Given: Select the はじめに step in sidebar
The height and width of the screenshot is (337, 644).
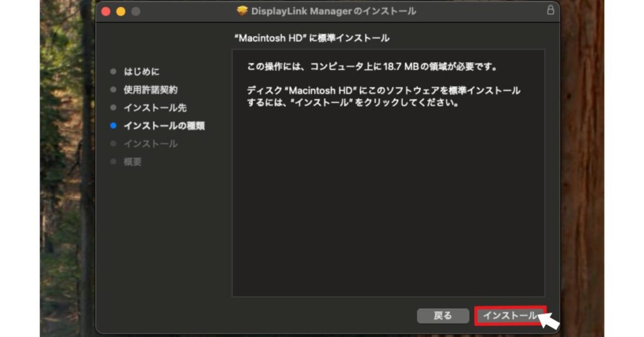Looking at the screenshot, I should pos(142,72).
